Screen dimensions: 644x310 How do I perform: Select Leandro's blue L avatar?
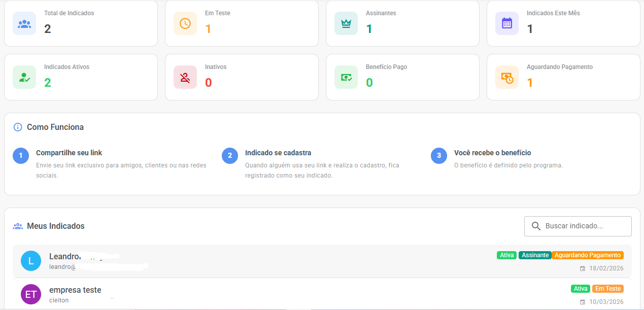click(31, 261)
